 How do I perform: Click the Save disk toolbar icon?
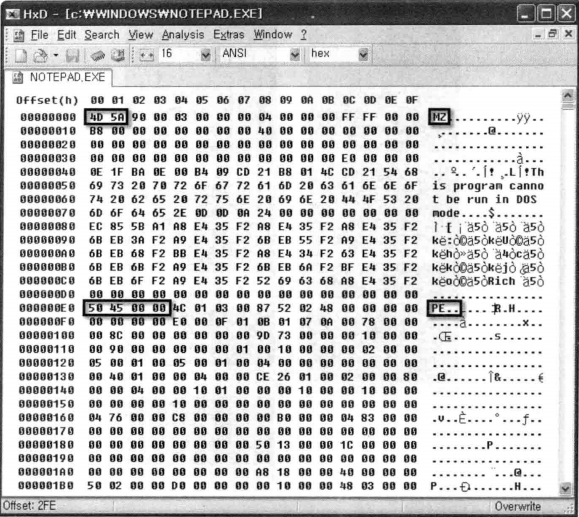pyautogui.click(x=72, y=55)
